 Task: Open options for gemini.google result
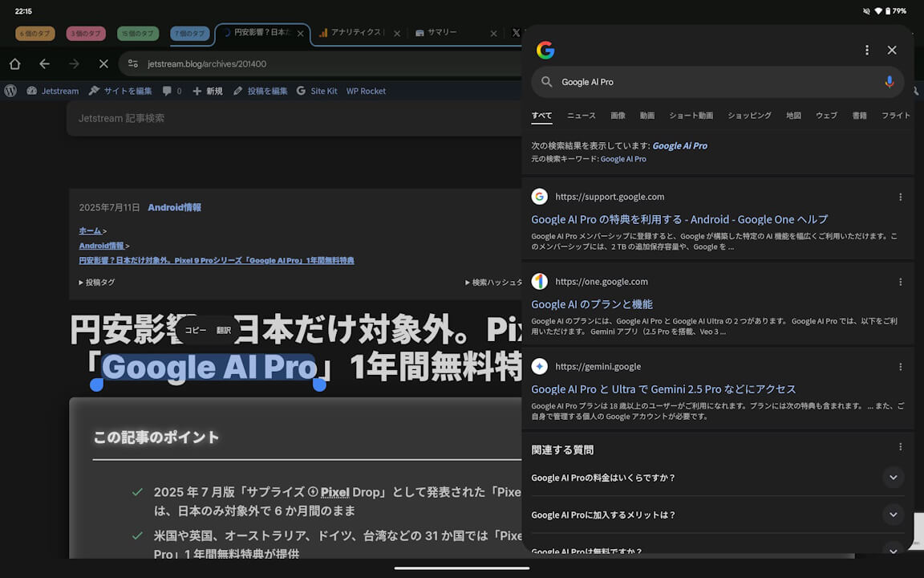(x=901, y=367)
